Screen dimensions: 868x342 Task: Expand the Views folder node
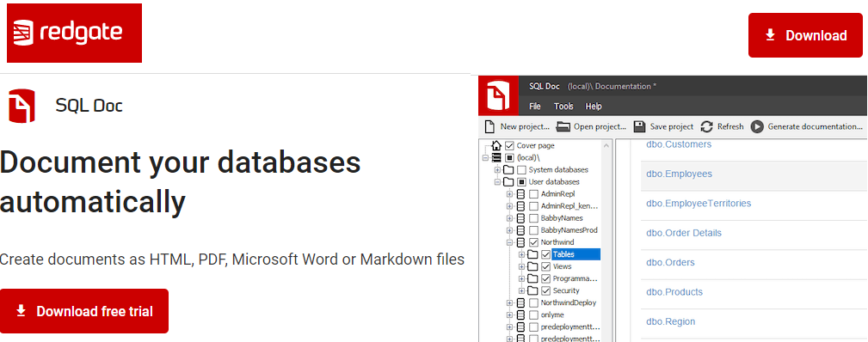click(521, 266)
